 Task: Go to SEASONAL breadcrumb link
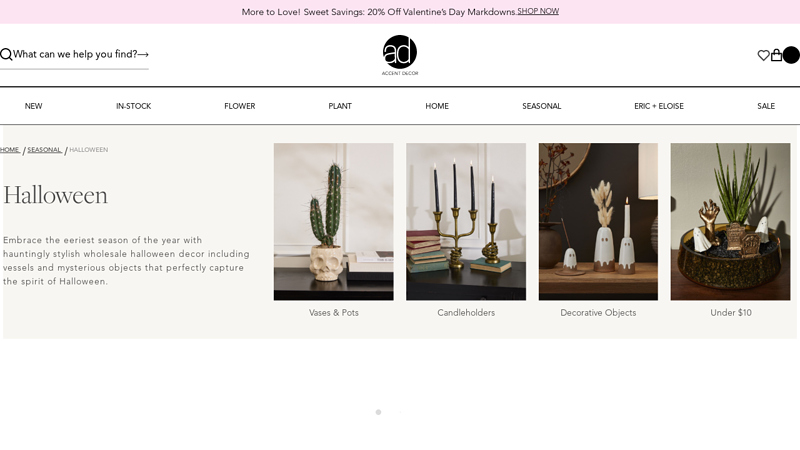[44, 149]
